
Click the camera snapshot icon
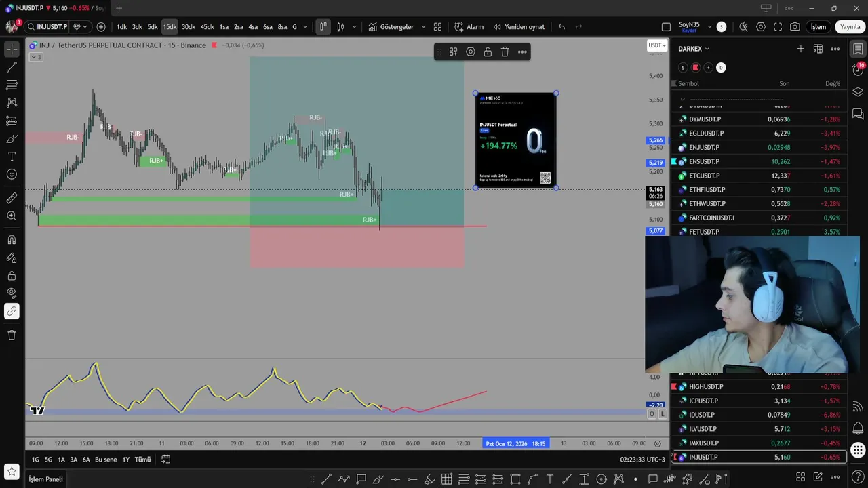[795, 27]
